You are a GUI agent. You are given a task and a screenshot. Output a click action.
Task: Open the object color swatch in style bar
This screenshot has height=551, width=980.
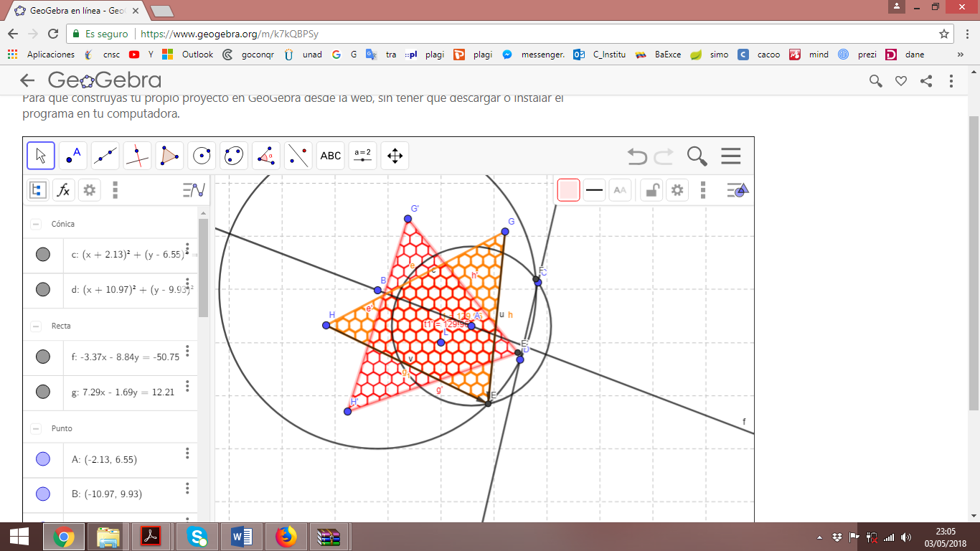coord(567,189)
